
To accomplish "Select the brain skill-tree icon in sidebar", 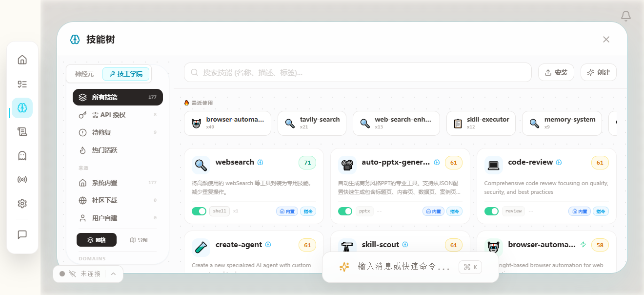I will pos(22,107).
